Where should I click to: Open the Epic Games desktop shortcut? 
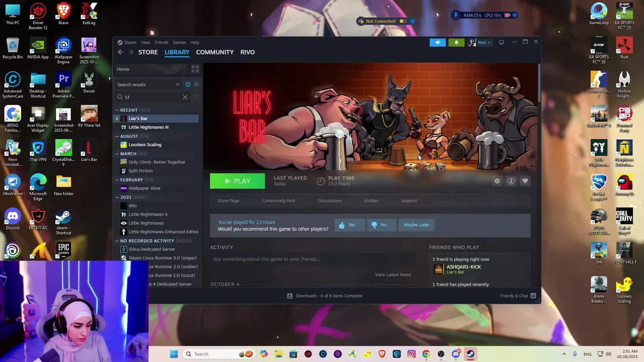coord(63,250)
